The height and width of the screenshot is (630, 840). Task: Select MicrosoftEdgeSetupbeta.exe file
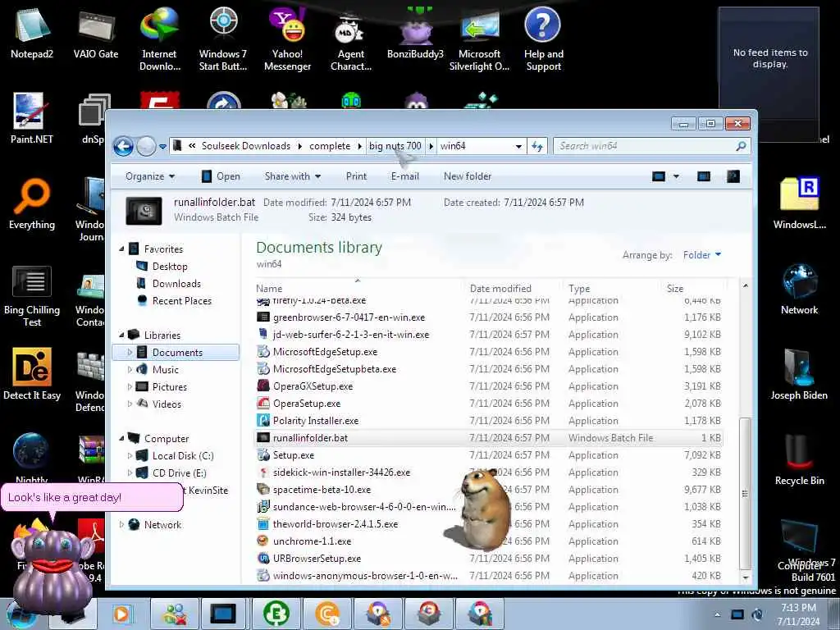click(489, 369)
